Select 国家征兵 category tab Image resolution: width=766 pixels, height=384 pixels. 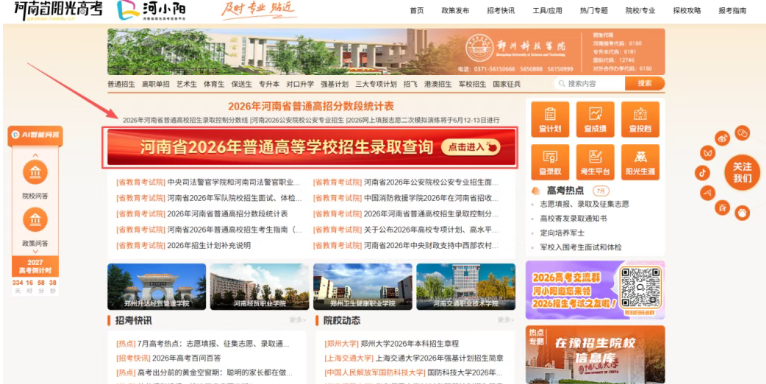point(507,84)
